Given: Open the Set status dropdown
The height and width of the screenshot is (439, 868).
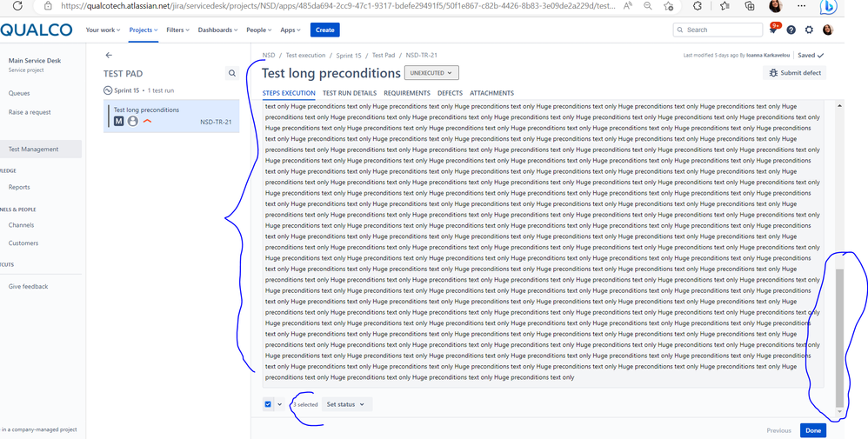Looking at the screenshot, I should pos(345,404).
